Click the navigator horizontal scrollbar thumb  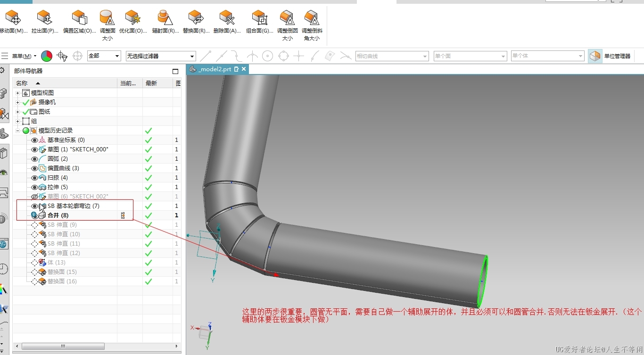63,347
